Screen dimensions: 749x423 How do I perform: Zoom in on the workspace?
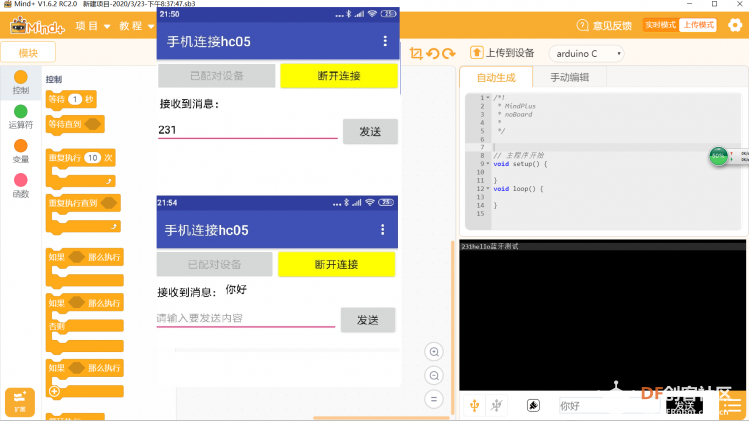434,352
